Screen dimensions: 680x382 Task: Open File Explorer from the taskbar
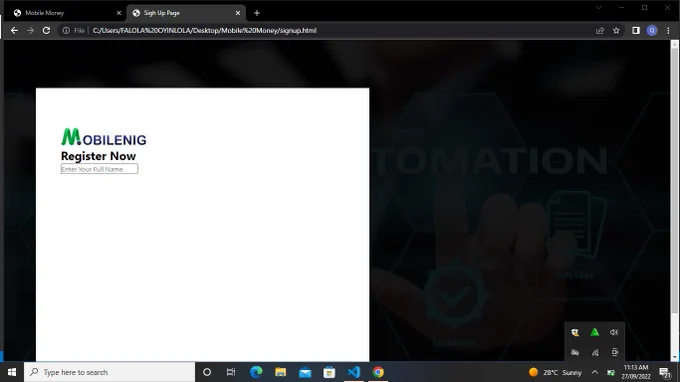[x=281, y=372]
